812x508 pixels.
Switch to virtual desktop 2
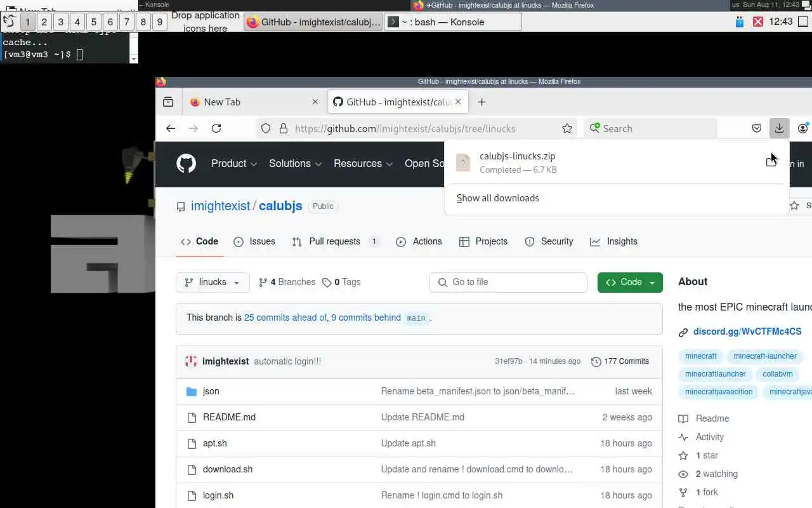click(x=44, y=22)
